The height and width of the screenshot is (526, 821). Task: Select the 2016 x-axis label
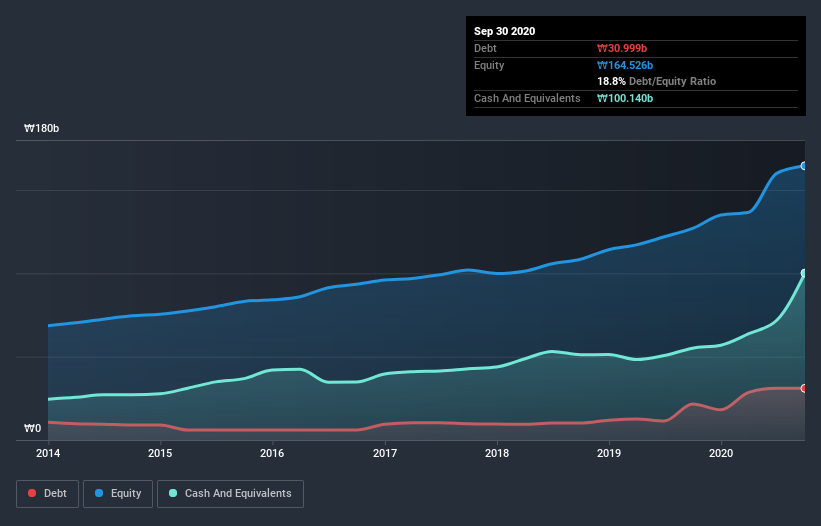pyautogui.click(x=272, y=453)
